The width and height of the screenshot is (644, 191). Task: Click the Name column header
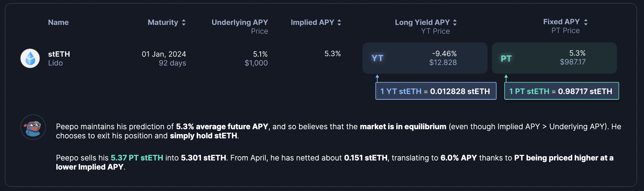pyautogui.click(x=58, y=22)
